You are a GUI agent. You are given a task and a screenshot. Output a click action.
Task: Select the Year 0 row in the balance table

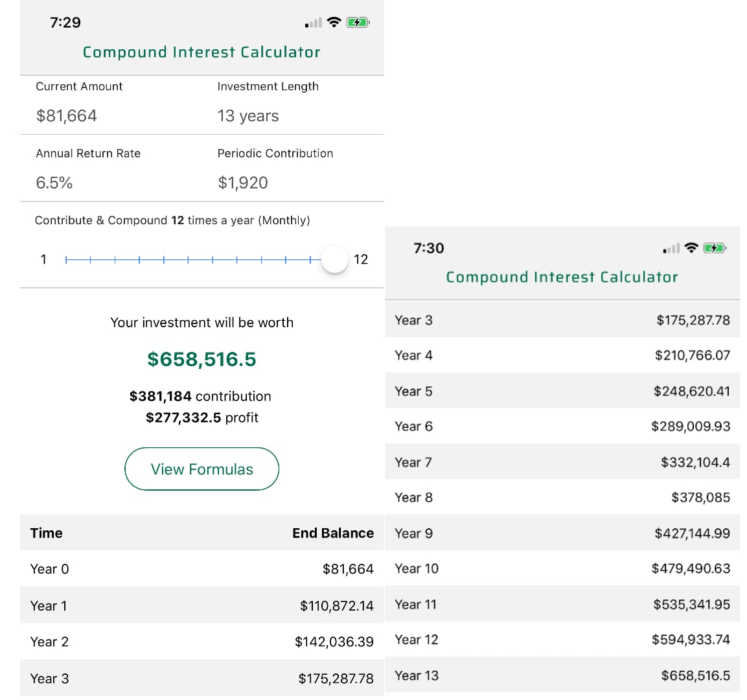pos(201,569)
